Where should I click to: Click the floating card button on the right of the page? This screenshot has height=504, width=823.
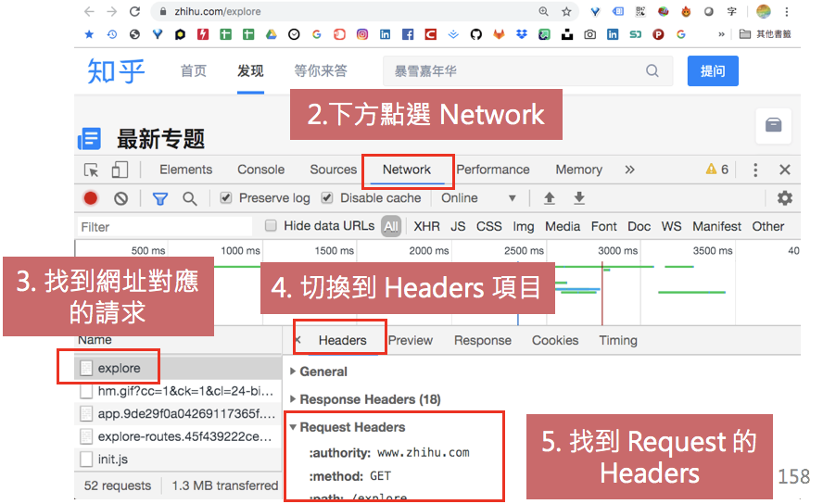tap(773, 125)
